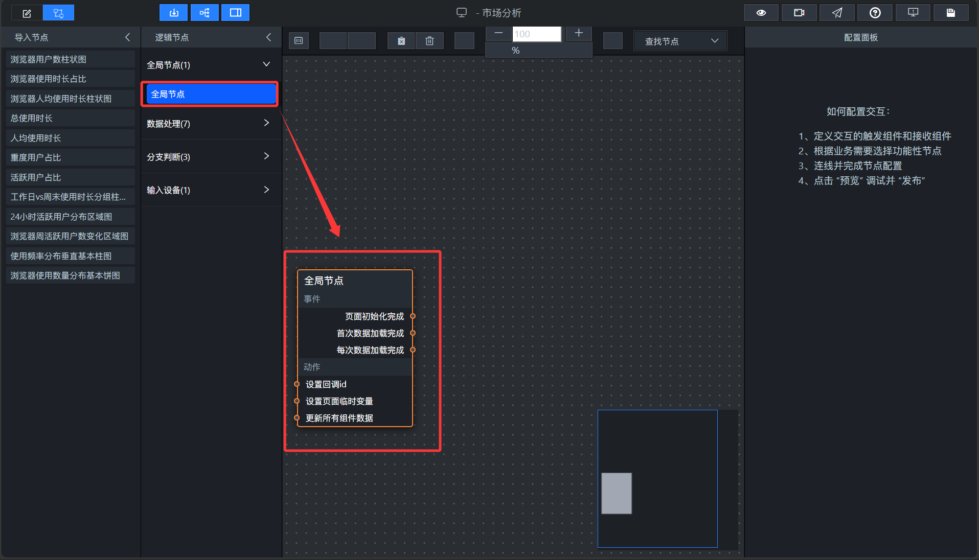Click the 事件 section label in node

pos(312,299)
